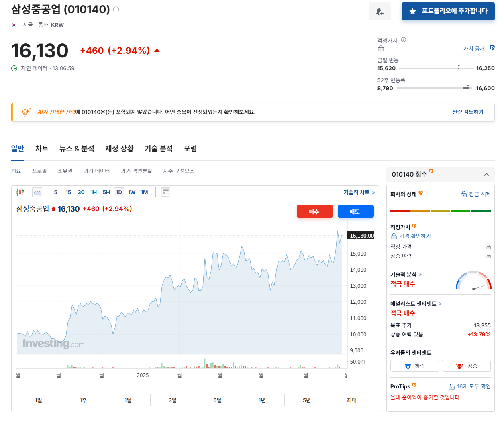Set chart range to 1년
Image resolution: width=504 pixels, height=421 pixels.
click(262, 400)
